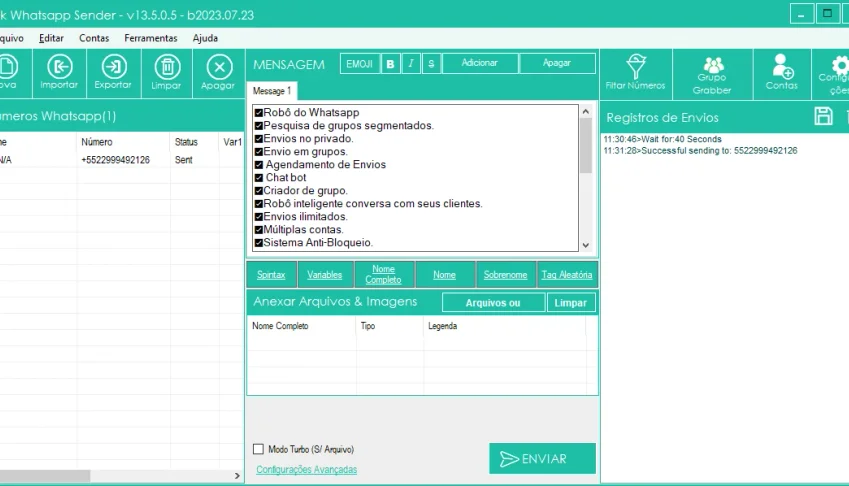Click the Limpar trash icon in toolbar
Image resolution: width=849 pixels, height=486 pixels.
pos(166,73)
